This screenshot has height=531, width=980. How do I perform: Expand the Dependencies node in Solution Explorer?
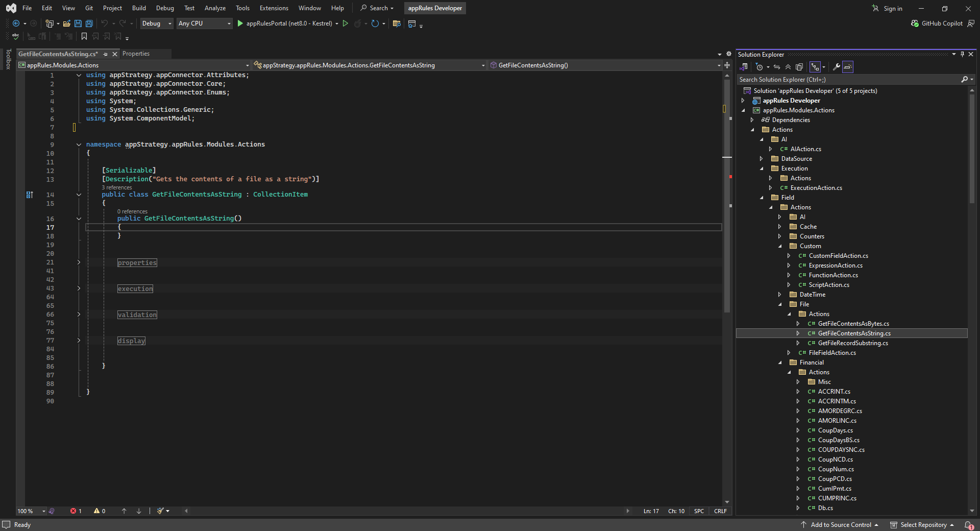tap(752, 120)
